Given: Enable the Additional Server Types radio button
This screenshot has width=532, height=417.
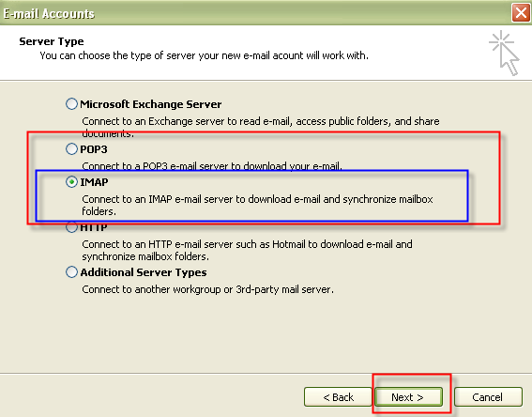Looking at the screenshot, I should (x=71, y=272).
